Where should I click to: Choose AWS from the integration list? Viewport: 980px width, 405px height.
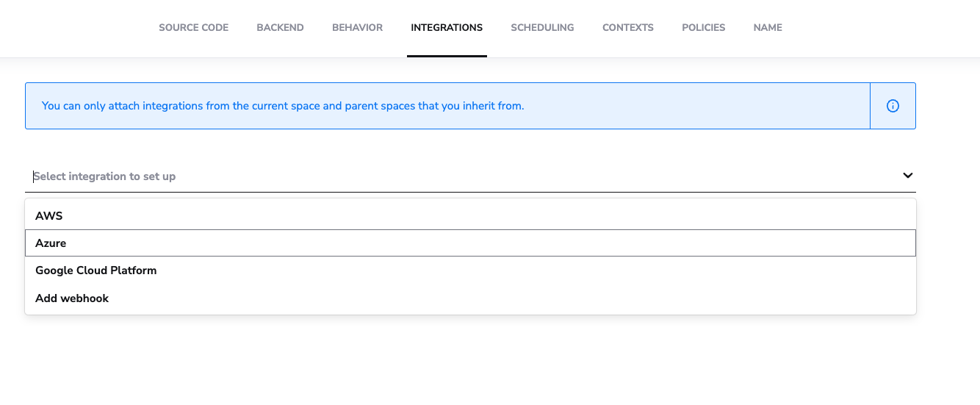pos(470,216)
